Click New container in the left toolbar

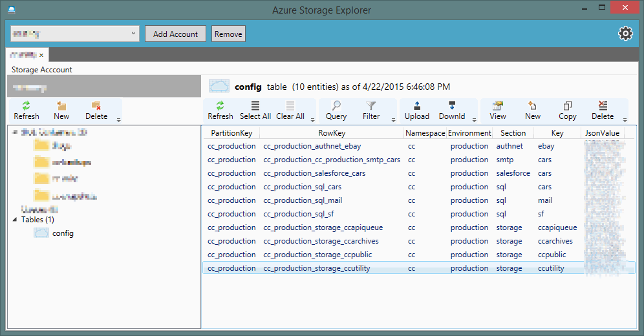(x=61, y=110)
